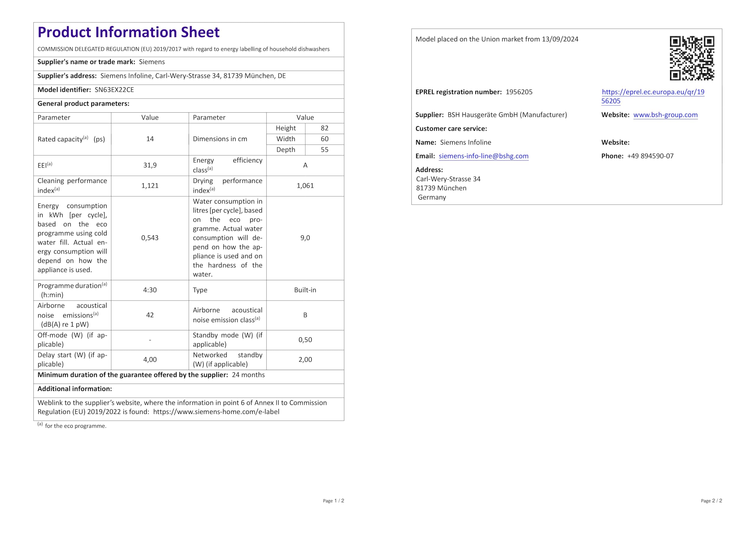Select the phone number +49 894590-07
The image size is (756, 534).
click(x=650, y=156)
